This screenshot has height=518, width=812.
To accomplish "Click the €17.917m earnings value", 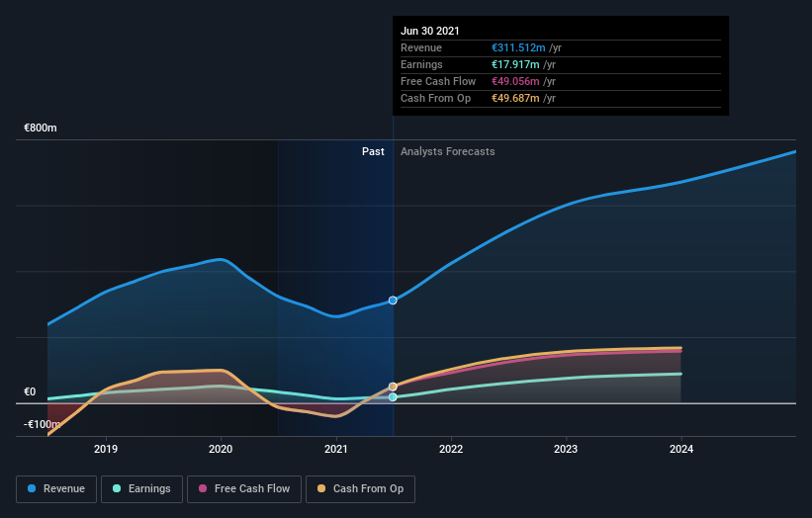I will tap(515, 64).
